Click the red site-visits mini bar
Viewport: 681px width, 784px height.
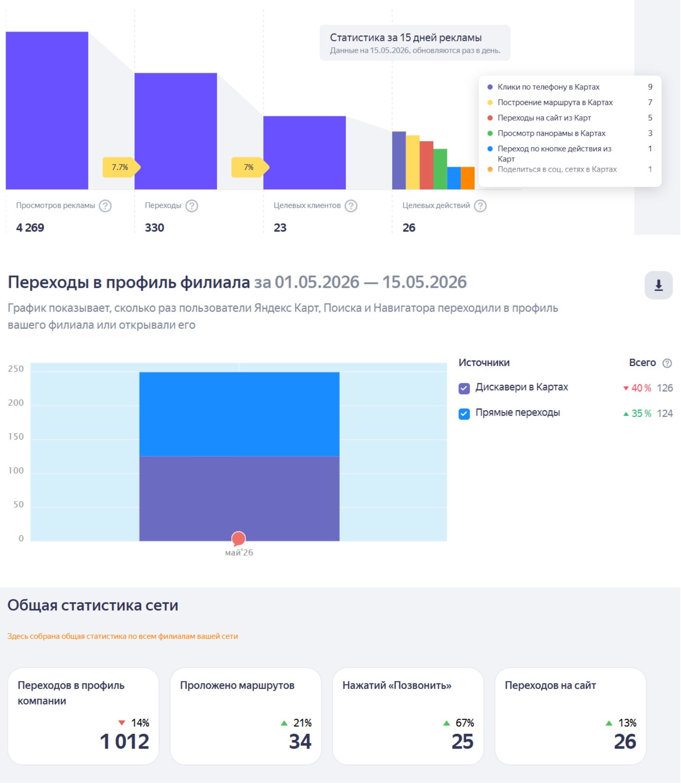pyautogui.click(x=427, y=165)
